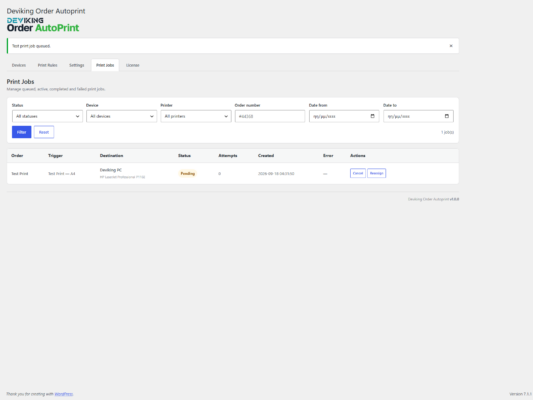The width and height of the screenshot is (533, 400).
Task: Click the created date cell of Test Print
Action: [276, 174]
